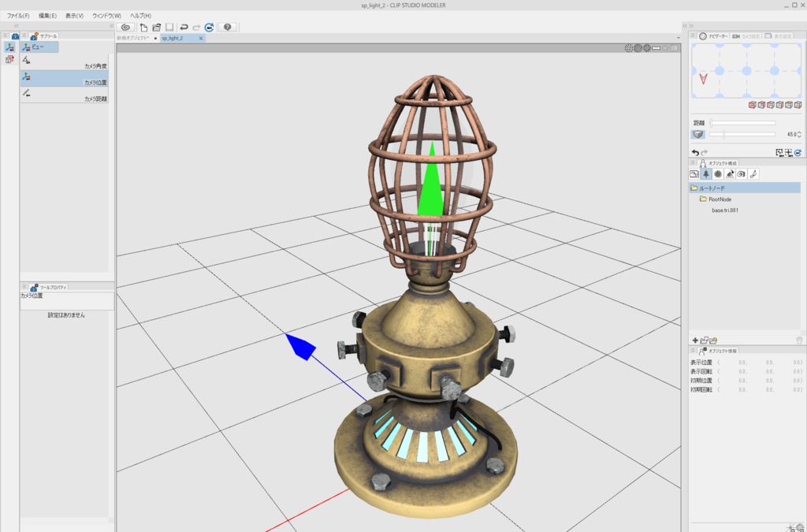Switch to the カメラ設定 tab
This screenshot has width=807, height=532.
(746, 36)
